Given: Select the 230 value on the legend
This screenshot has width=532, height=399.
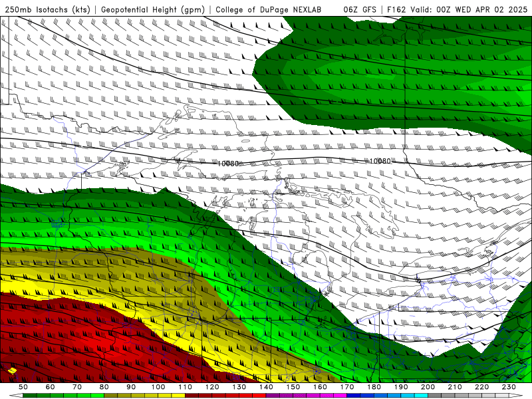Looking at the screenshot, I should coord(509,387).
